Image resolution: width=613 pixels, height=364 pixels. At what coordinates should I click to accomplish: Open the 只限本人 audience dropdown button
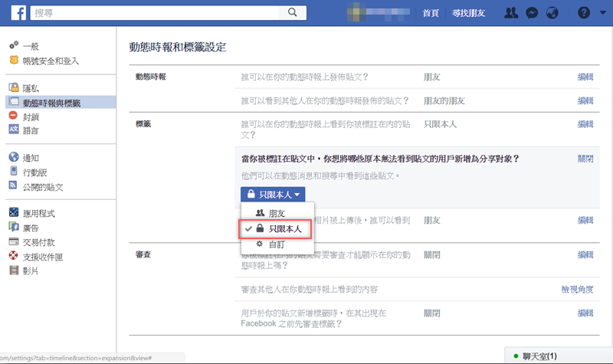273,195
